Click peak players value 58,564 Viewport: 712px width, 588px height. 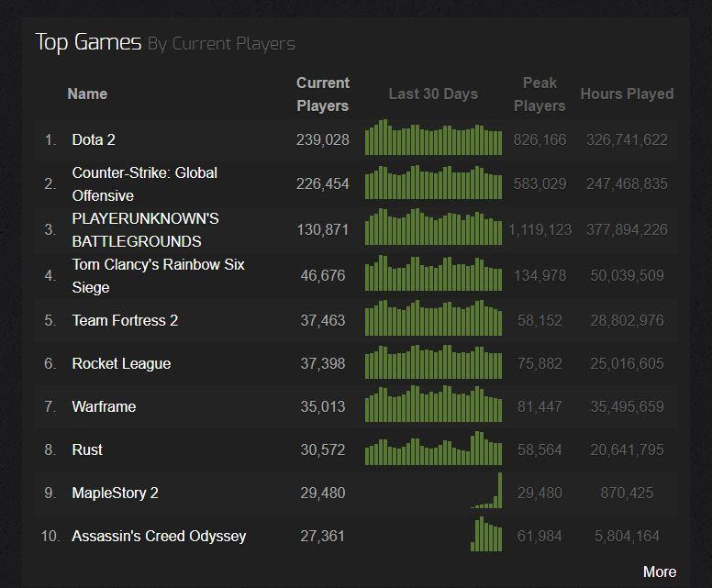[x=540, y=449]
